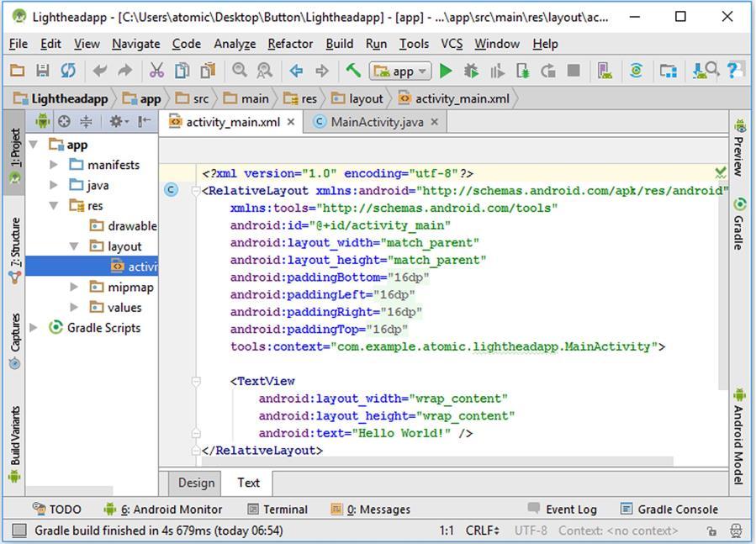Toggle the Android Model tool window
756x544 pixels.
tap(738, 435)
